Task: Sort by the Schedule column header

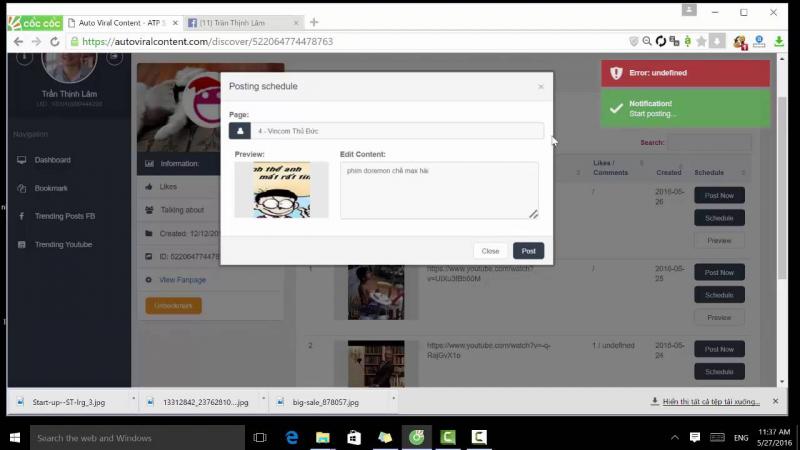Action: [709, 172]
